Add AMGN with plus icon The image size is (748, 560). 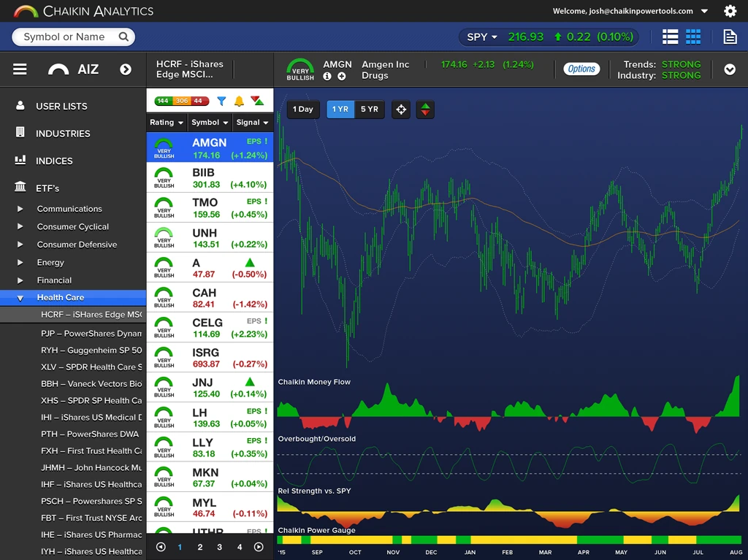pos(342,77)
